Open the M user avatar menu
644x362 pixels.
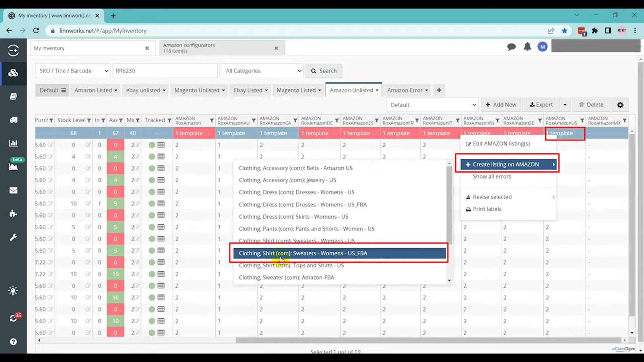543,47
